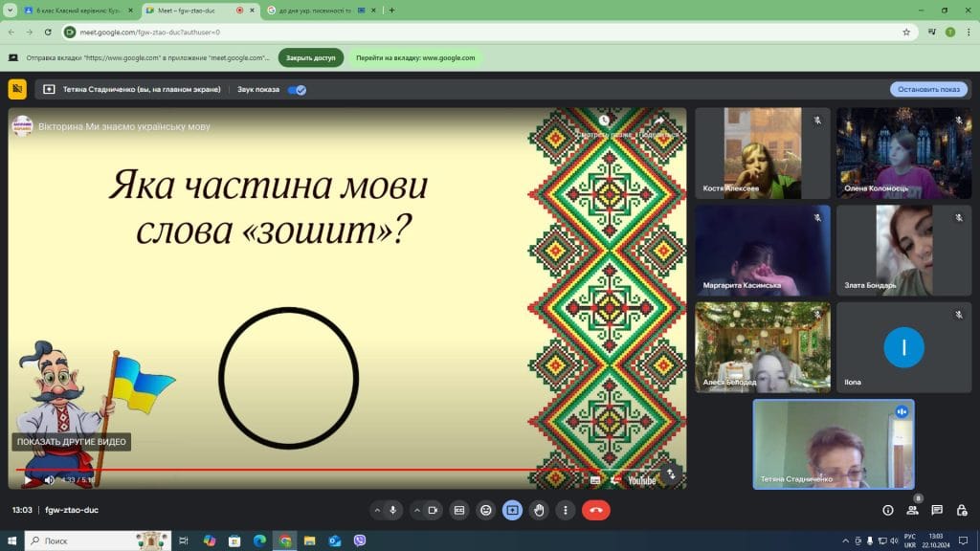Click 'Перейти на вкладку: www.google.com' button
The width and height of the screenshot is (980, 551).
pos(415,57)
